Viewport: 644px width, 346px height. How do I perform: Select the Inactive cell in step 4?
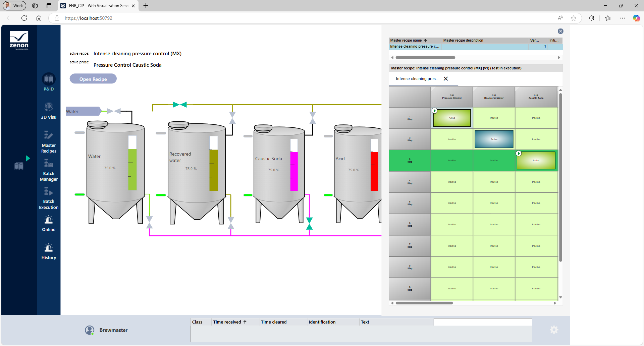452,182
